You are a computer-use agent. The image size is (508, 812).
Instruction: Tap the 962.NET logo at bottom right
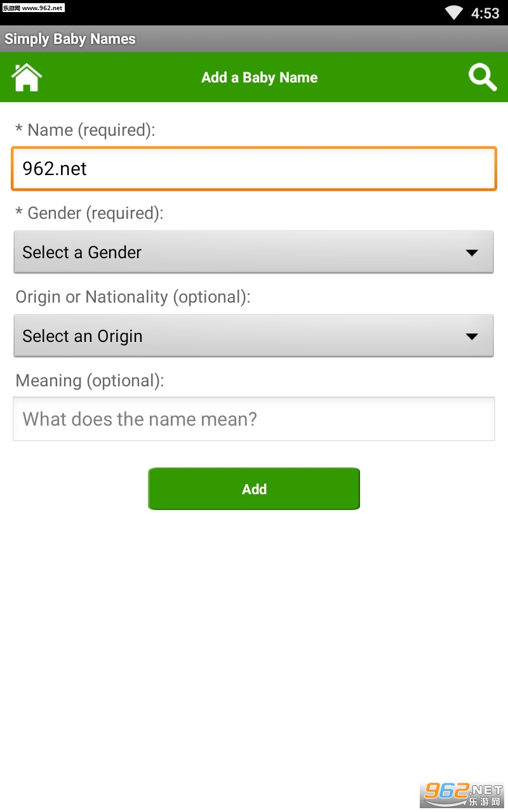pyautogui.click(x=463, y=792)
